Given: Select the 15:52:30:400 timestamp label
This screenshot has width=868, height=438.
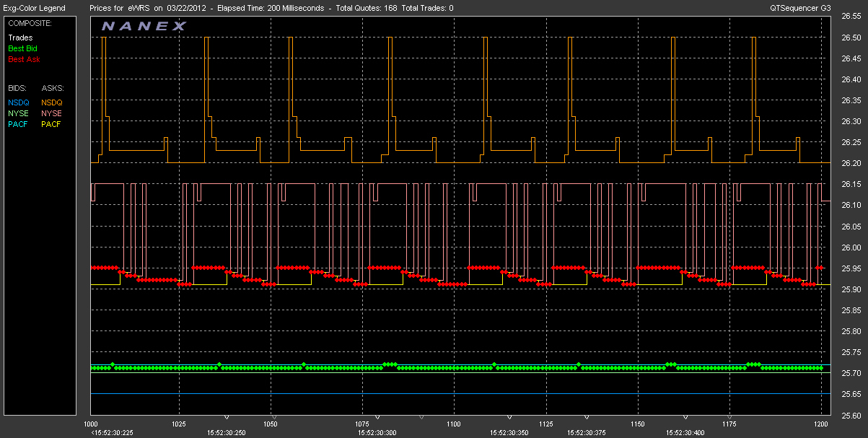Looking at the screenshot, I should click(x=686, y=433).
